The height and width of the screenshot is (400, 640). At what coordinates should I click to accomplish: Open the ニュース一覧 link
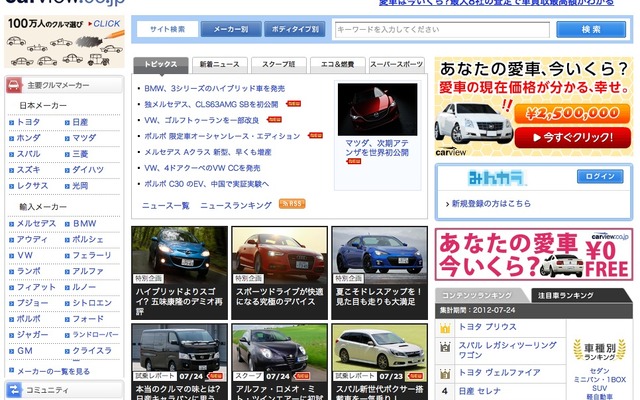166,205
